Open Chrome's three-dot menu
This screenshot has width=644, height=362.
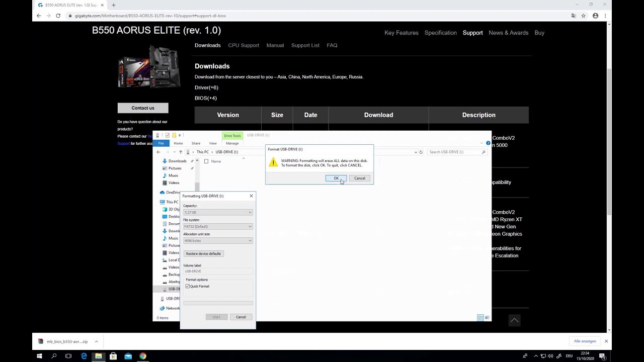(605, 16)
